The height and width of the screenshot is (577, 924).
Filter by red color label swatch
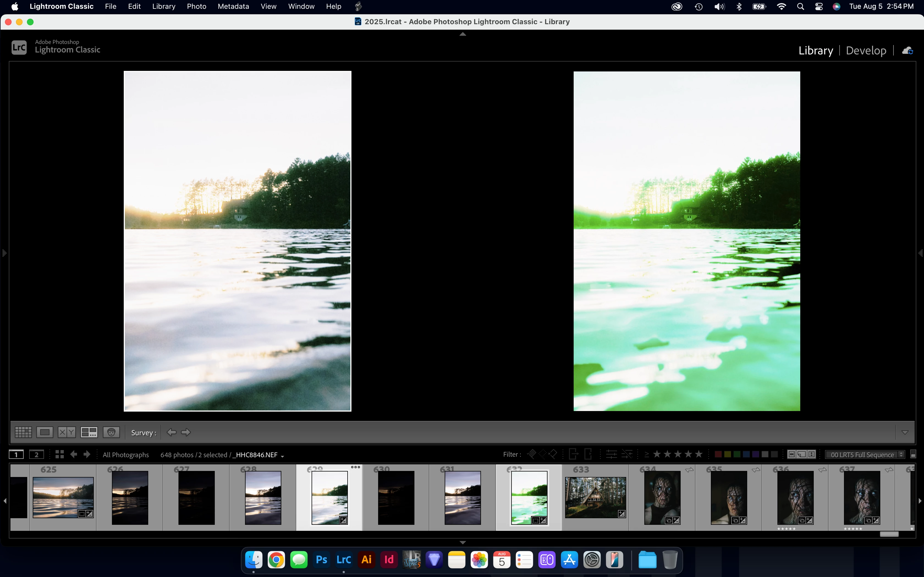coord(718,454)
